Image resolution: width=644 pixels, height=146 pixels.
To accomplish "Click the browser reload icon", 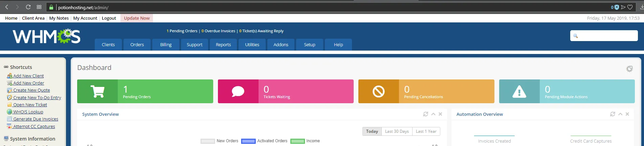I will click(x=28, y=7).
